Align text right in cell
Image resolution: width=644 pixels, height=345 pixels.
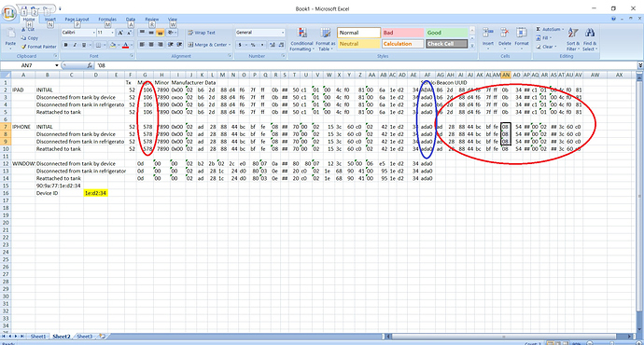[161, 45]
